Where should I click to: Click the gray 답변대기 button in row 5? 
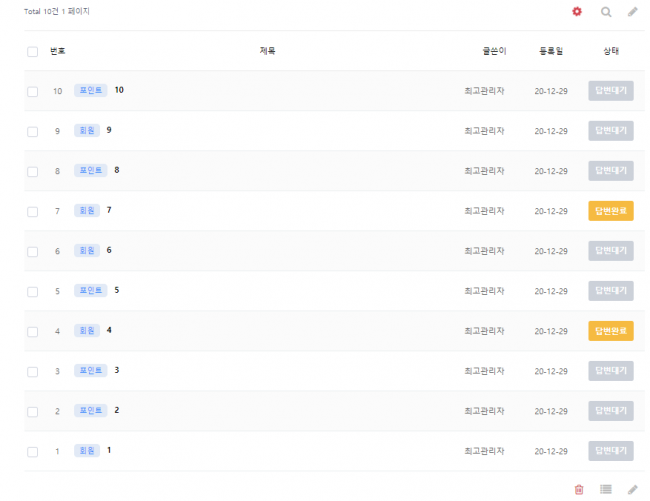(x=611, y=291)
